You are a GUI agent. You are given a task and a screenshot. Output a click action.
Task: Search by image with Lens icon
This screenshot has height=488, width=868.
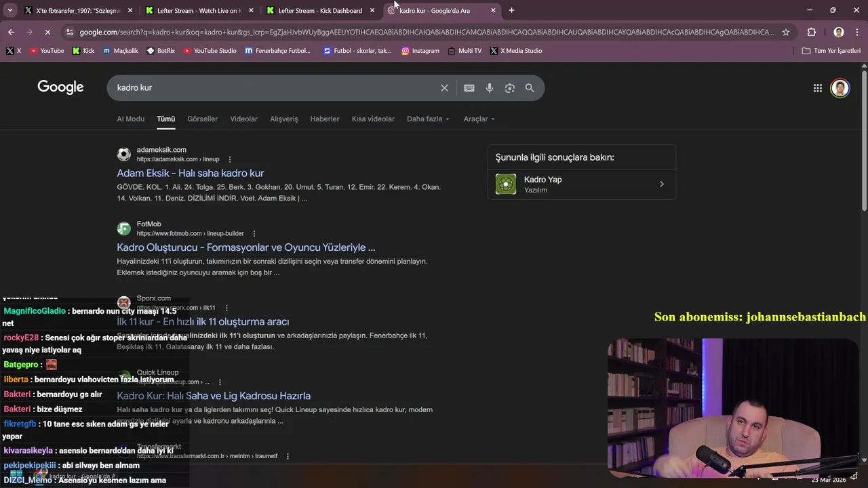pos(510,88)
